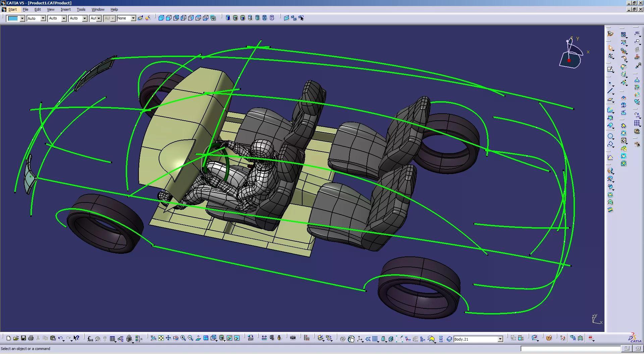Viewport: 644px width, 354px height.
Task: Click the Painter brush icon in graphic properties
Action: click(x=140, y=18)
